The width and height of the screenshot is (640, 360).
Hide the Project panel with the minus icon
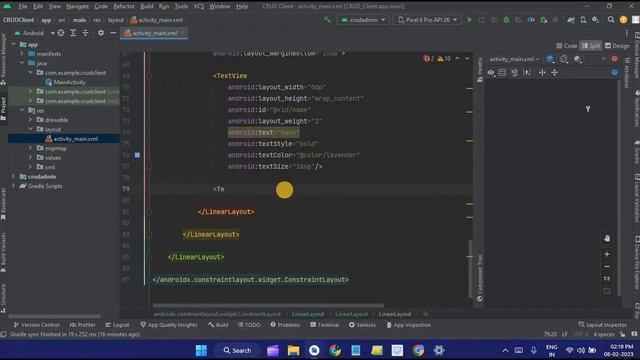[x=113, y=33]
